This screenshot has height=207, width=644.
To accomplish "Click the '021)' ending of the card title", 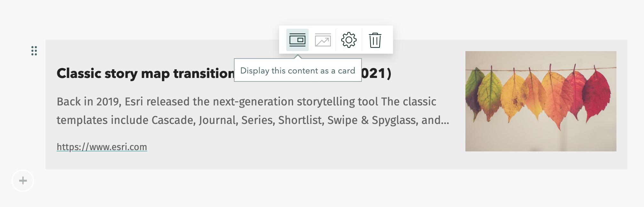I will pos(376,73).
